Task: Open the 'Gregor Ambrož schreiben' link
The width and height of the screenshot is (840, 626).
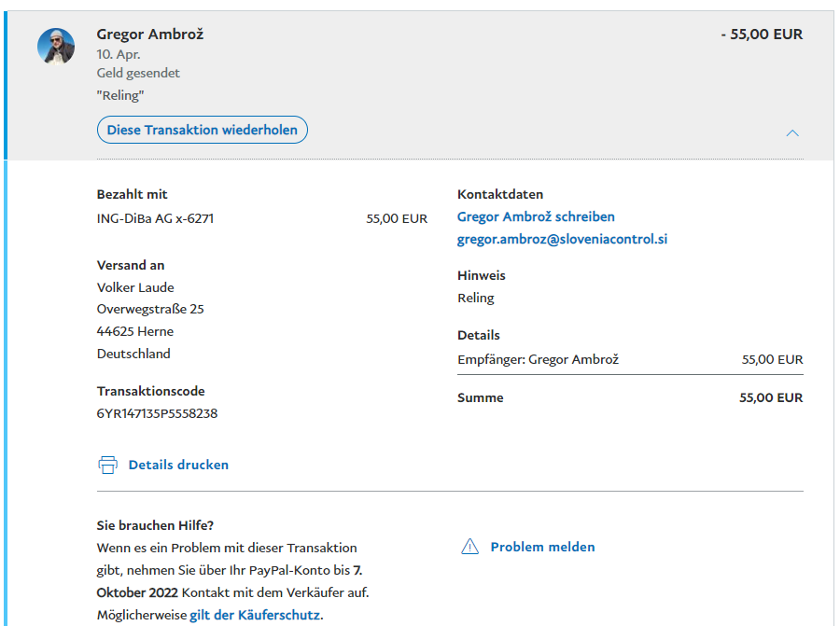Action: [x=536, y=216]
